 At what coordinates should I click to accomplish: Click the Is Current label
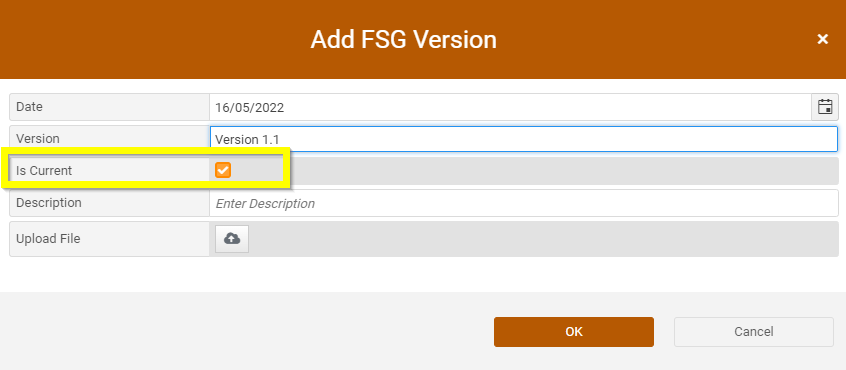point(44,171)
